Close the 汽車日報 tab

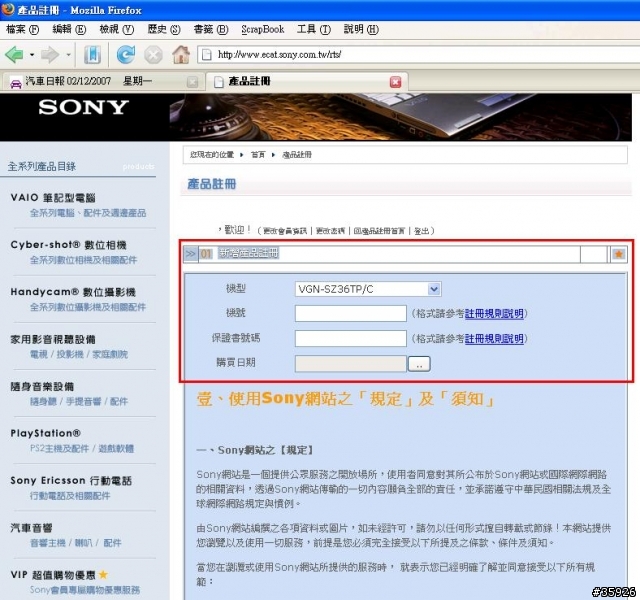coord(192,82)
